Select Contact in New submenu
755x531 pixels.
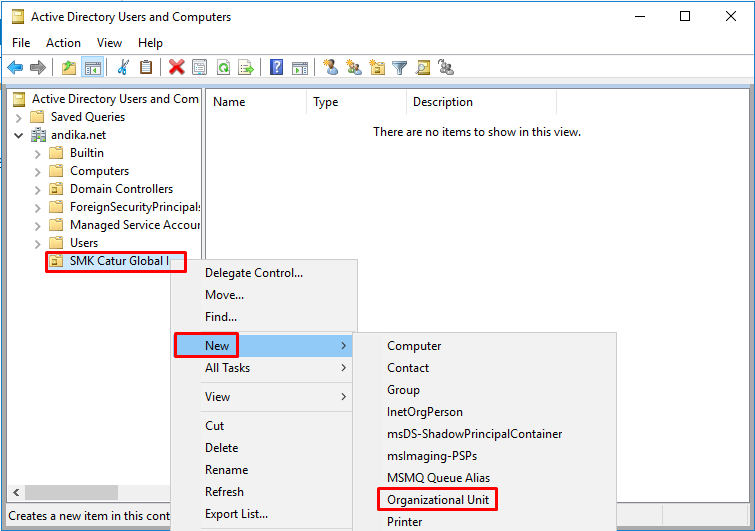[484, 368]
